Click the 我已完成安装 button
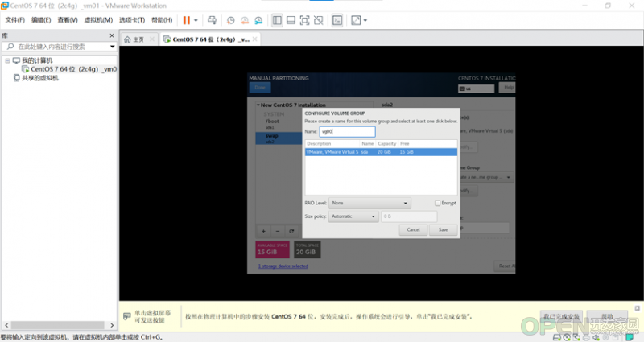The width and height of the screenshot is (644, 342). click(561, 316)
